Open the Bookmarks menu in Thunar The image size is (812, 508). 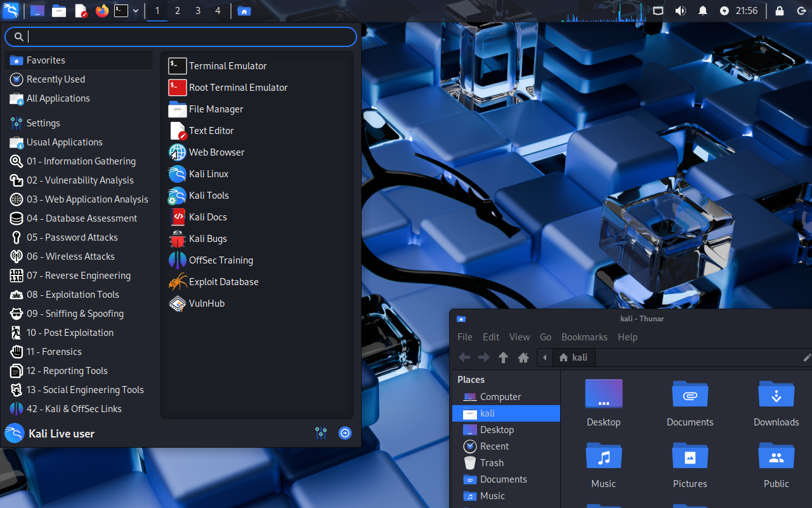pos(584,337)
